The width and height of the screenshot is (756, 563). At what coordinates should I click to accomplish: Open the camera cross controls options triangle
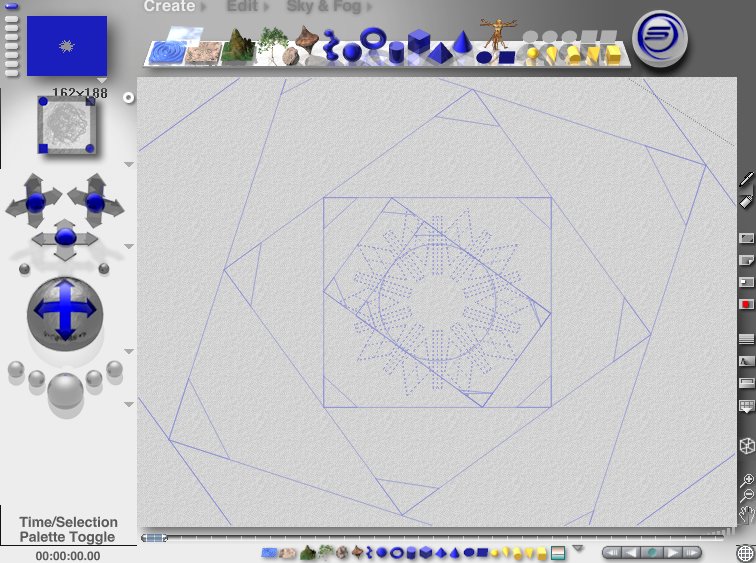(x=129, y=246)
